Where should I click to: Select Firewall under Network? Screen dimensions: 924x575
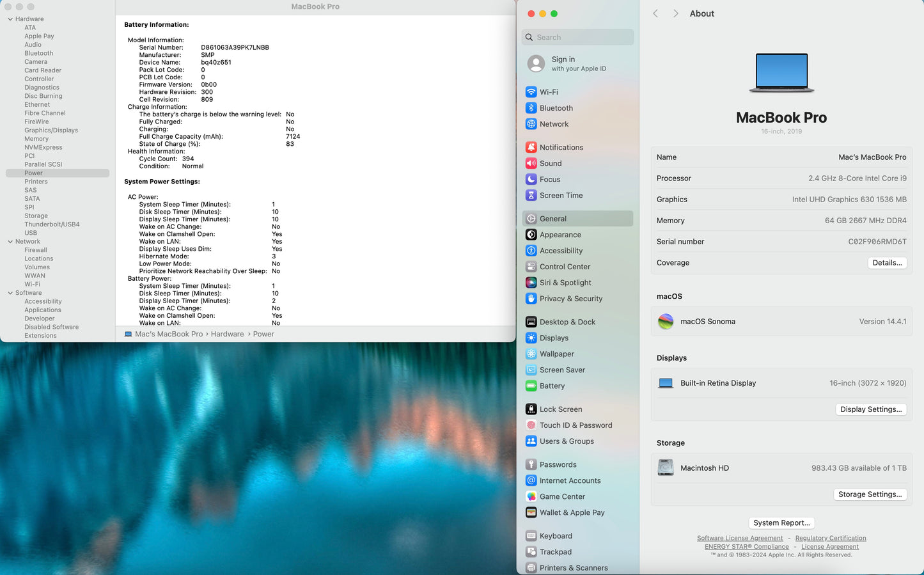click(x=36, y=250)
